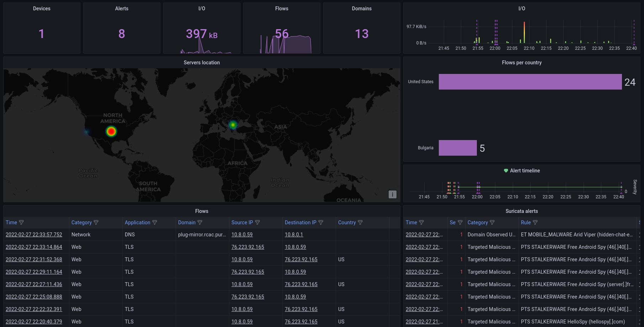Select the United States bar in Flows per country
The width and height of the screenshot is (644, 327).
pos(530,82)
